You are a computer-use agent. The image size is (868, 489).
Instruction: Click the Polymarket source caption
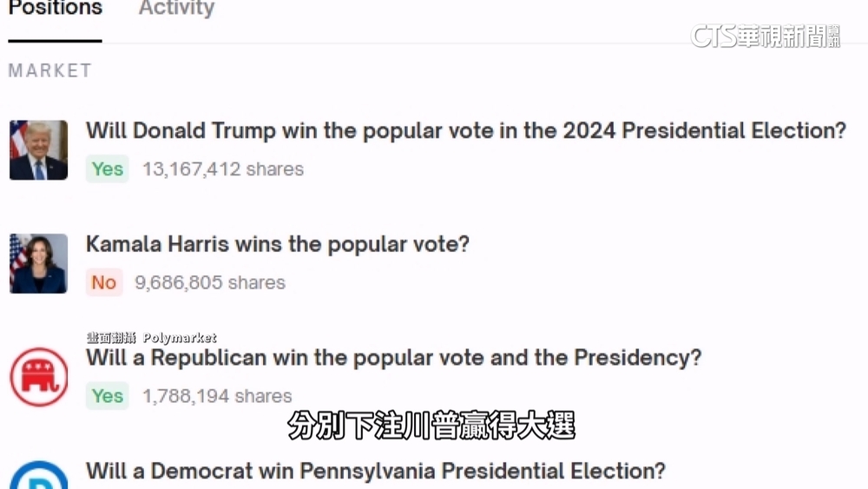151,338
